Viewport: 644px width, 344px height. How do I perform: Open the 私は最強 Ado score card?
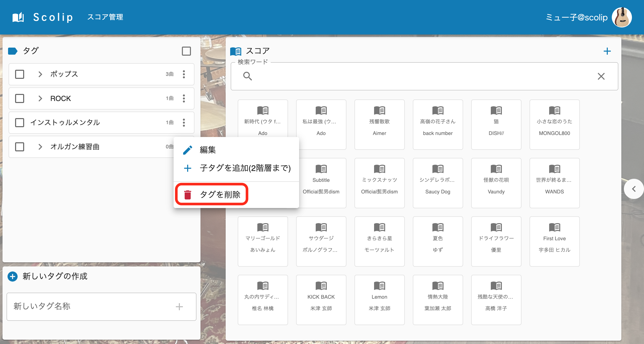point(321,124)
